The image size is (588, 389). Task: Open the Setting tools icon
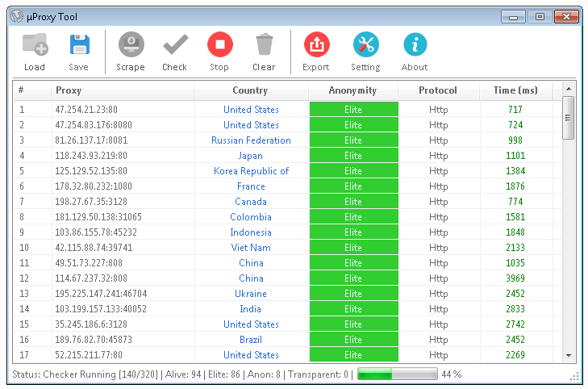click(x=365, y=45)
